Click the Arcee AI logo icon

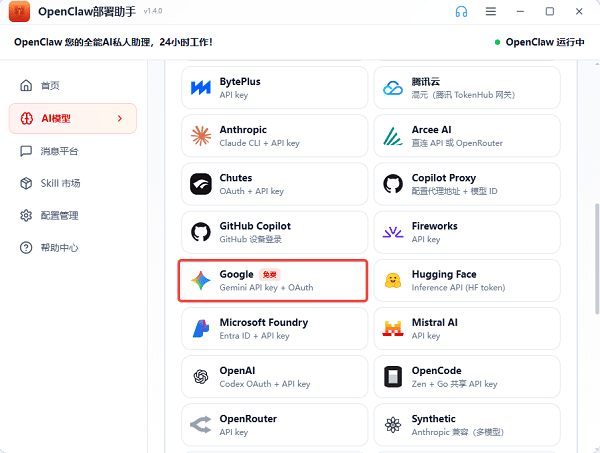[x=393, y=136]
